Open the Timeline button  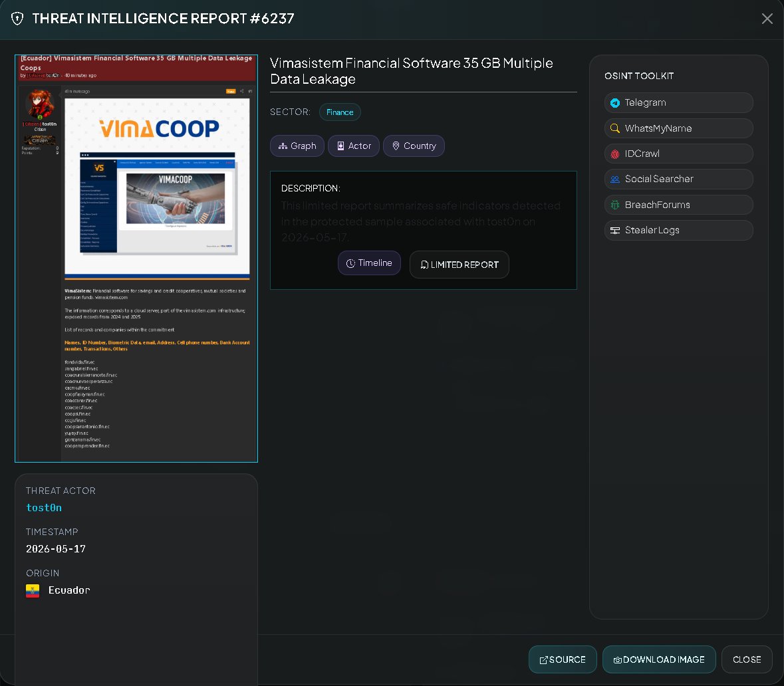[369, 263]
